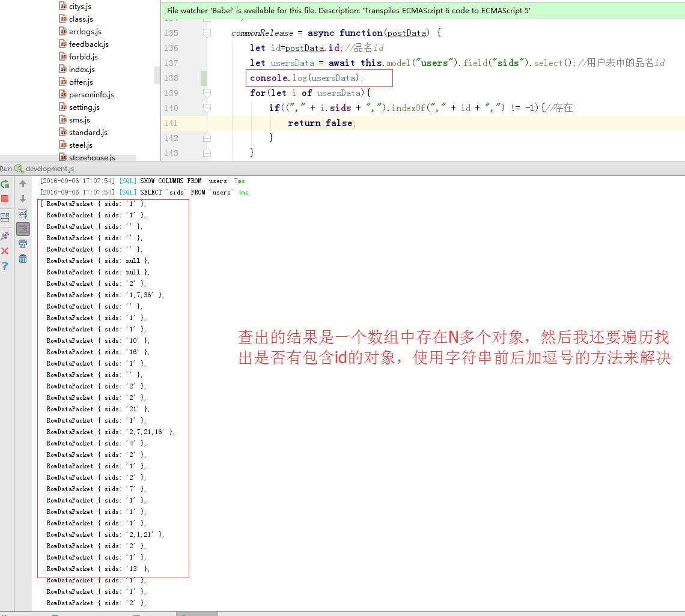Click the console row with sids '1,7,36'
Viewport: 685px width, 616px height.
pos(105,295)
